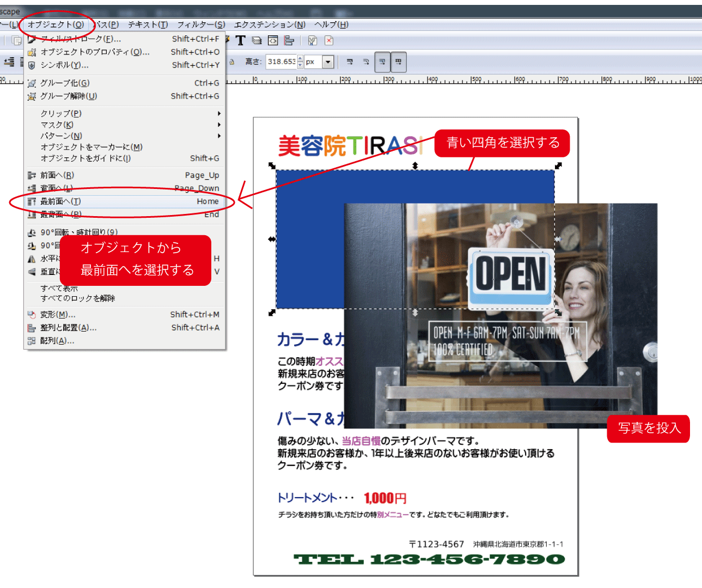Choose オブジェクトをガイドに(I) entry

tap(125, 158)
